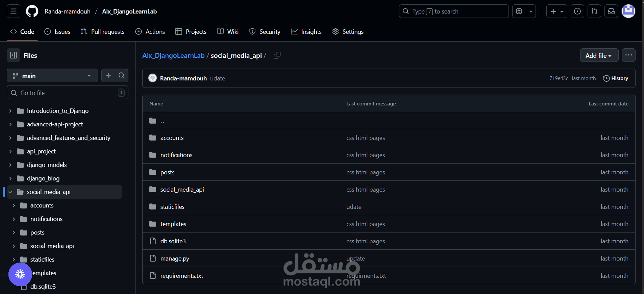Image resolution: width=644 pixels, height=294 pixels.
Task: Expand notifications subfolder in sidebar tree
Action: click(14, 219)
